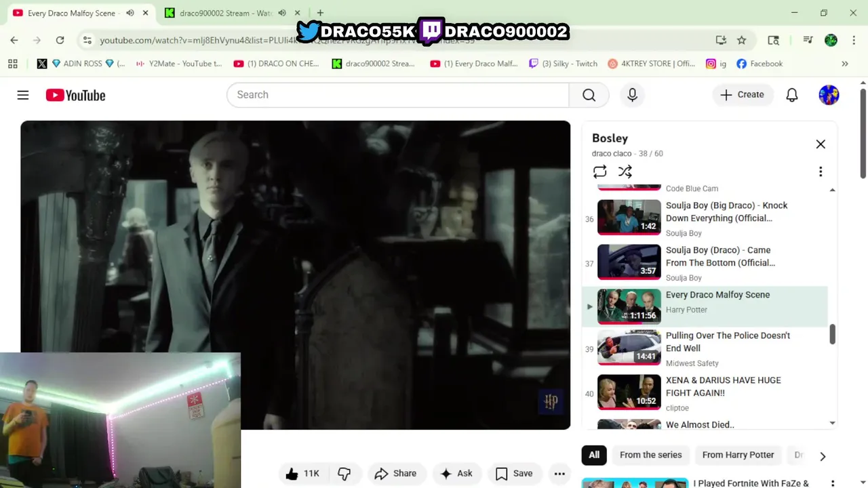The width and height of the screenshot is (868, 488).
Task: Open Soulja Boy Came From The Bottom video
Action: pyautogui.click(x=720, y=256)
